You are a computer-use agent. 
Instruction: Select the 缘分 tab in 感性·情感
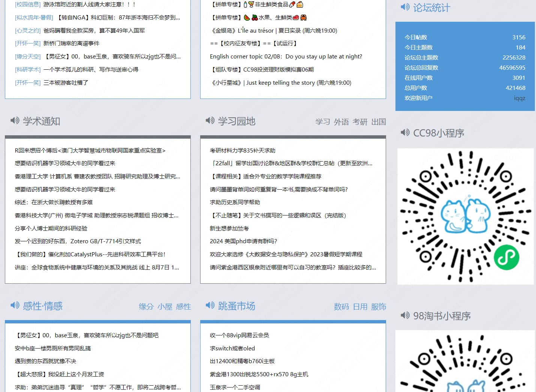pyautogui.click(x=146, y=307)
